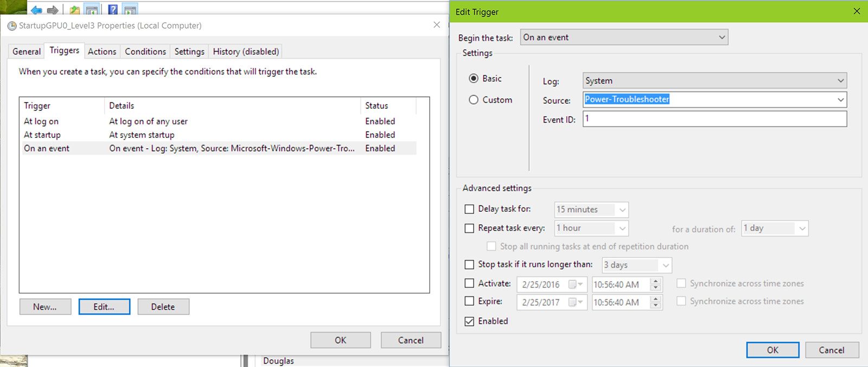Click the New... trigger button
This screenshot has height=367, width=868.
click(x=45, y=307)
